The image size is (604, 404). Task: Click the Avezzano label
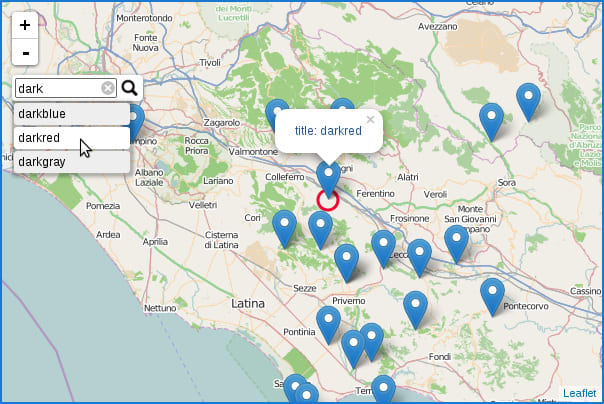[438, 27]
